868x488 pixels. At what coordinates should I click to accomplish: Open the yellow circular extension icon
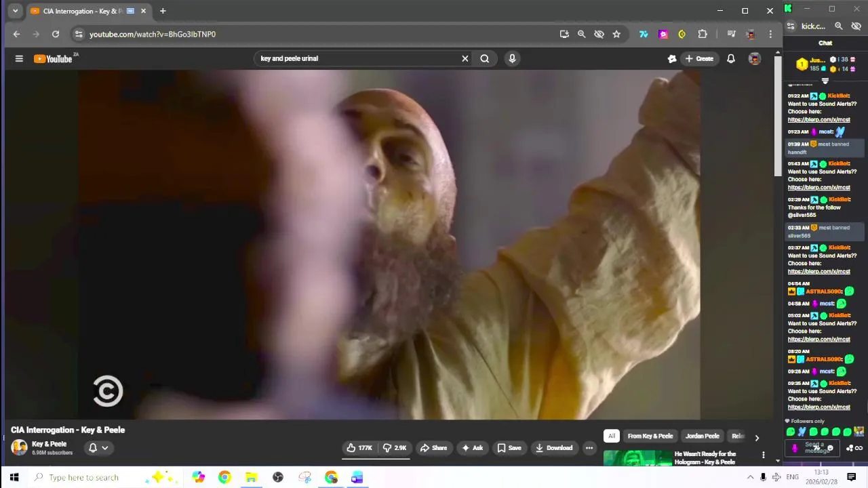tap(682, 34)
